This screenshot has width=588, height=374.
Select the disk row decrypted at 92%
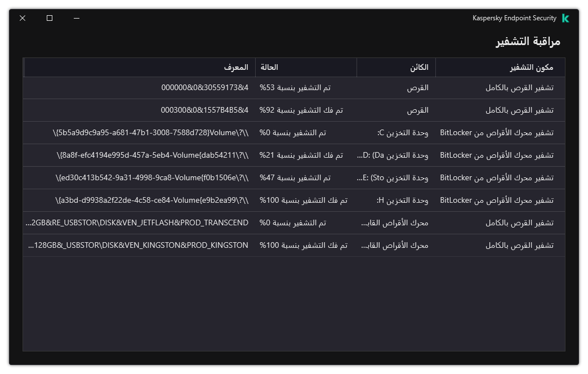pos(293,110)
